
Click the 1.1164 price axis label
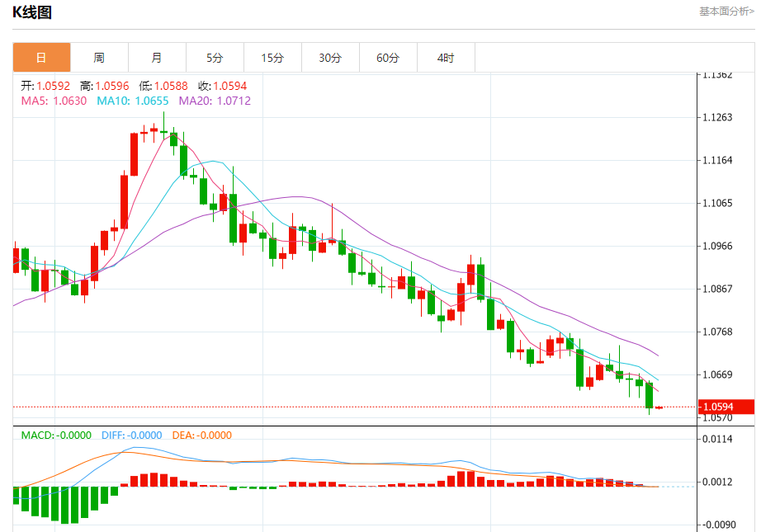pos(717,160)
